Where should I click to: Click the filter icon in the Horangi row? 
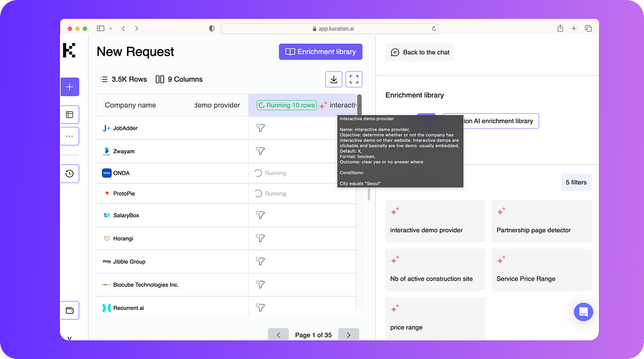(260, 238)
